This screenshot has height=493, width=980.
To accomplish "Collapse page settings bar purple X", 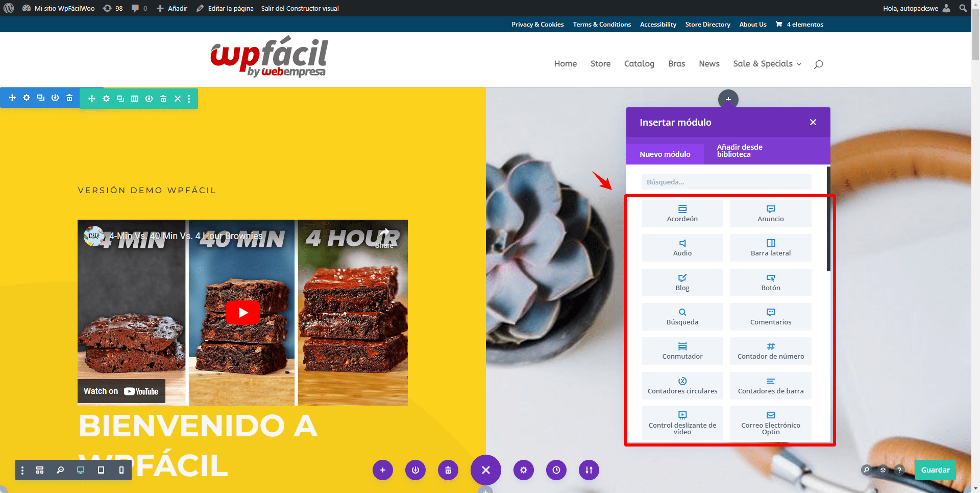I will pos(486,470).
